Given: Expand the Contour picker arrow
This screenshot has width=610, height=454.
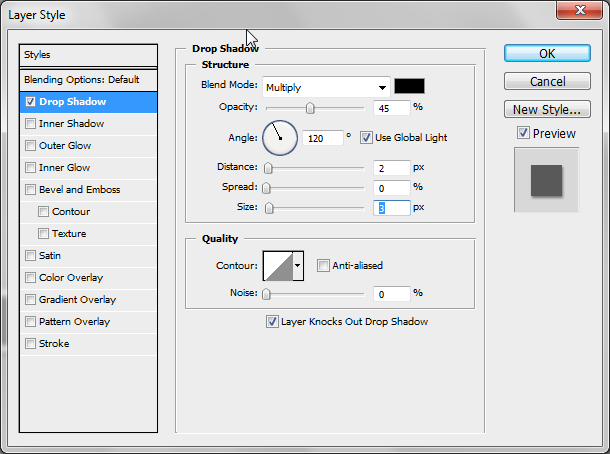Looking at the screenshot, I should 298,266.
